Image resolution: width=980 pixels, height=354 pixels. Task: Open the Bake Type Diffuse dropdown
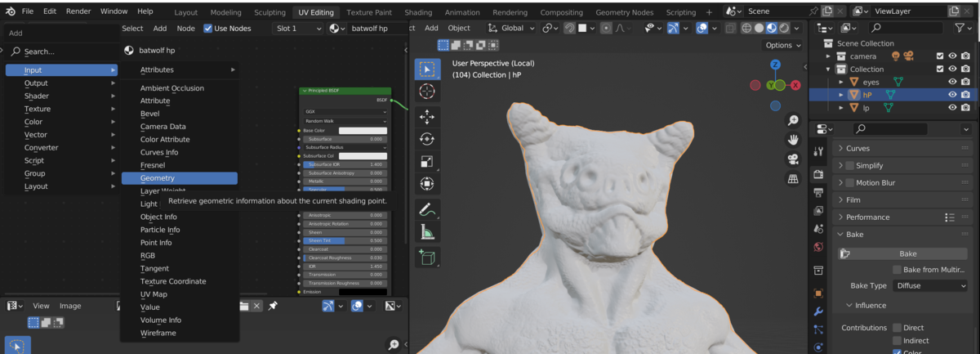tap(930, 285)
